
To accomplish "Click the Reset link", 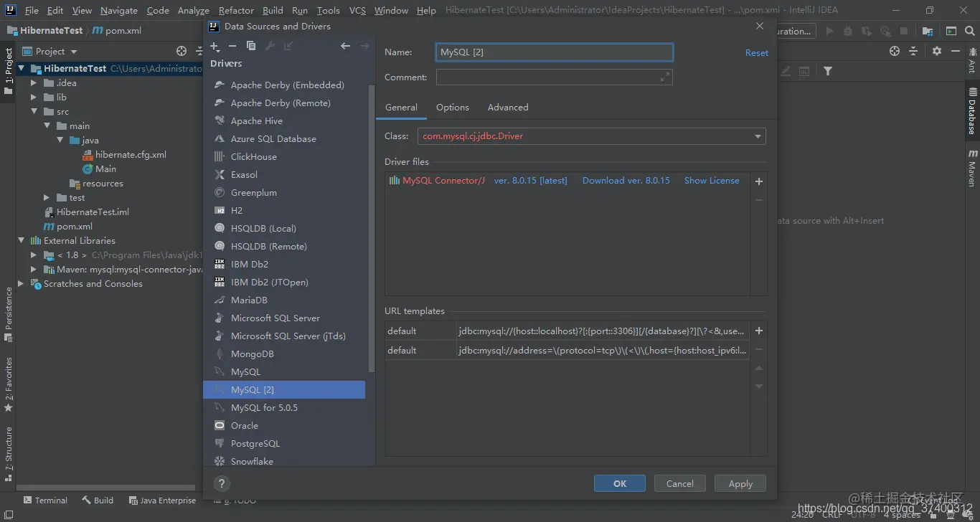I will 757,53.
